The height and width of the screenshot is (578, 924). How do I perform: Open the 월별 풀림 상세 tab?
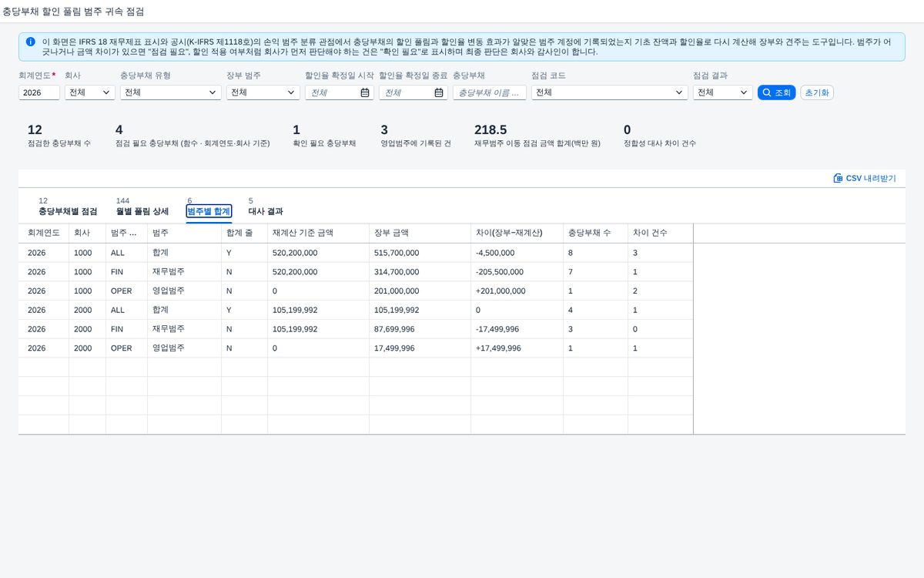142,211
